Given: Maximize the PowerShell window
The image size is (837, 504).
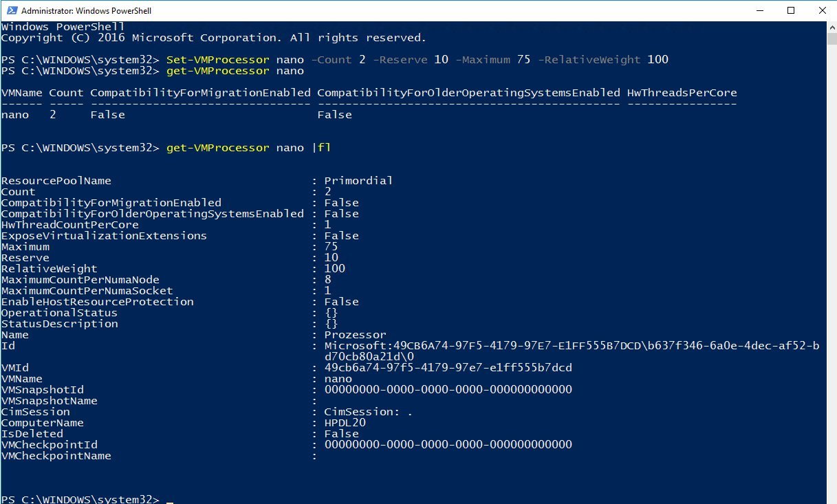Looking at the screenshot, I should pos(791,10).
